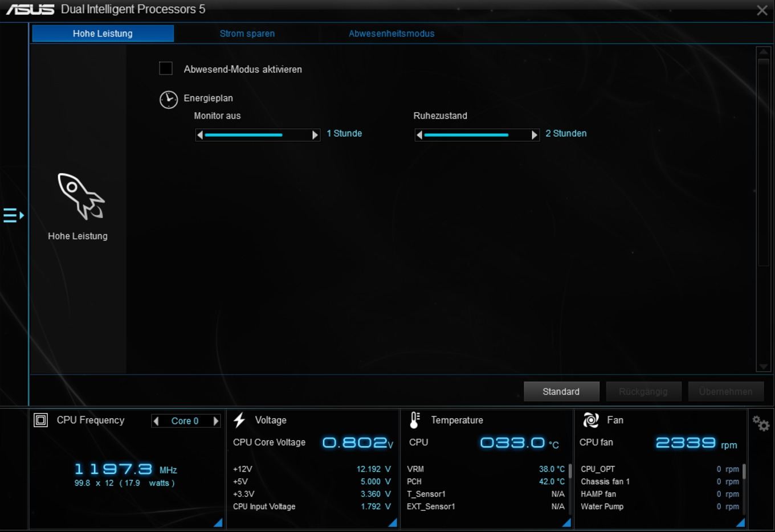Click the T_Sensor1 row
Image resolution: width=775 pixels, height=532 pixels.
point(486,494)
